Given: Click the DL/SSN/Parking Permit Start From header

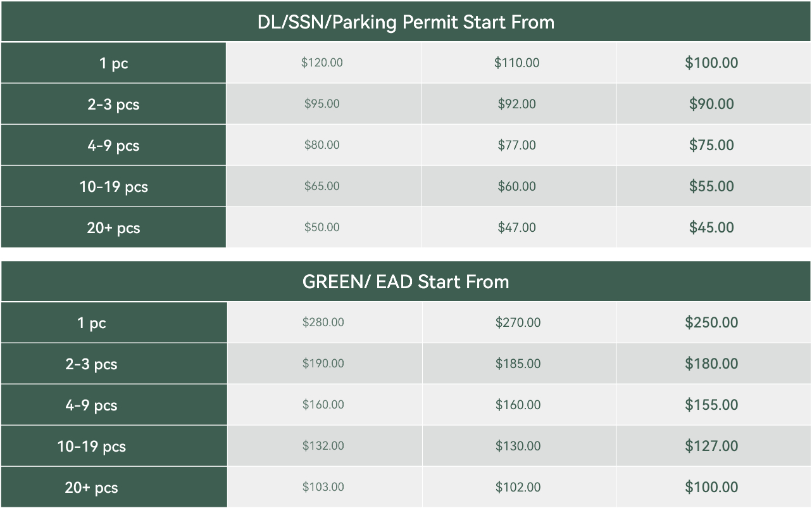Looking at the screenshot, I should tap(406, 22).
